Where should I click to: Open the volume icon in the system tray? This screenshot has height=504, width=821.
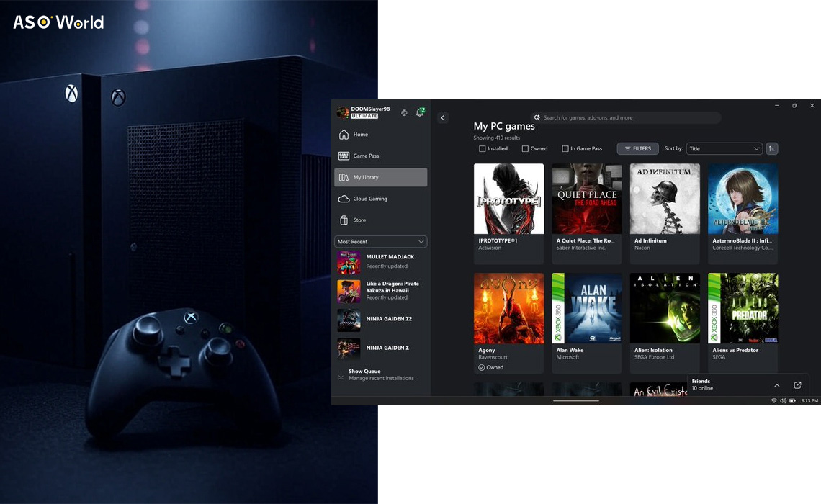tap(784, 401)
